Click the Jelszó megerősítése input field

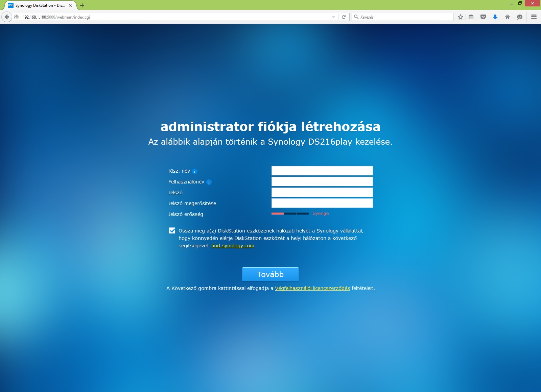[322, 203]
